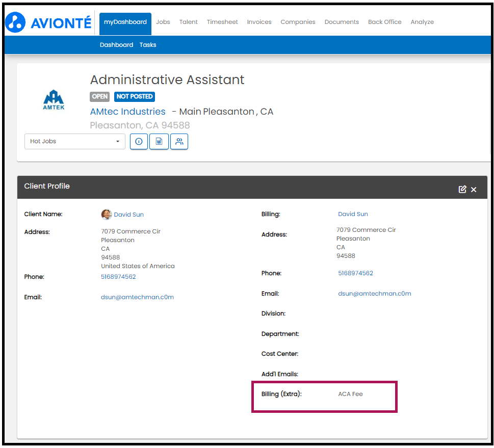Open the Analyze menu
The height and width of the screenshot is (448, 494).
(x=422, y=22)
